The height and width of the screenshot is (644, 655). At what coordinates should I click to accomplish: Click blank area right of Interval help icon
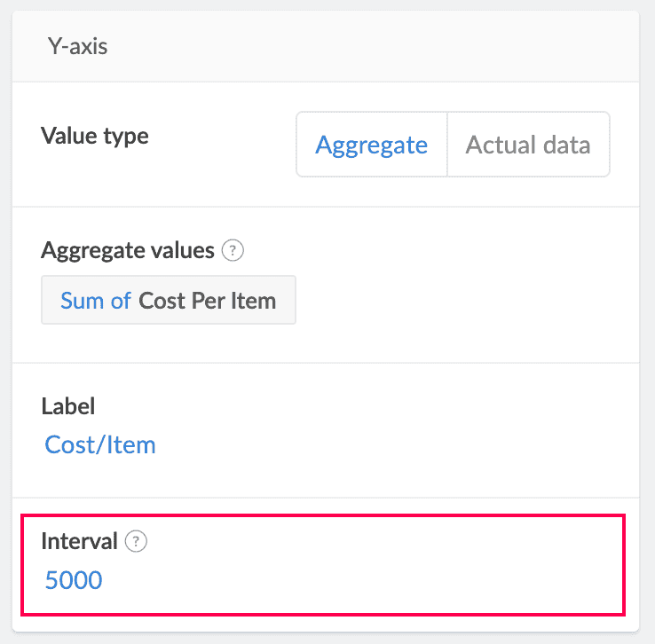373,541
